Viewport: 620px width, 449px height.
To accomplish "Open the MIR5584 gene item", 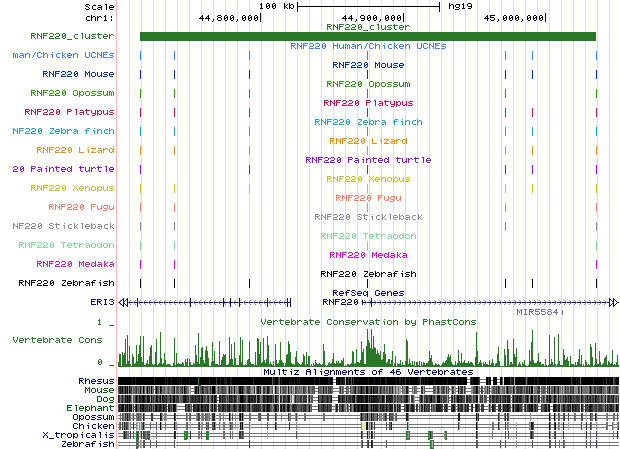I will coord(539,312).
